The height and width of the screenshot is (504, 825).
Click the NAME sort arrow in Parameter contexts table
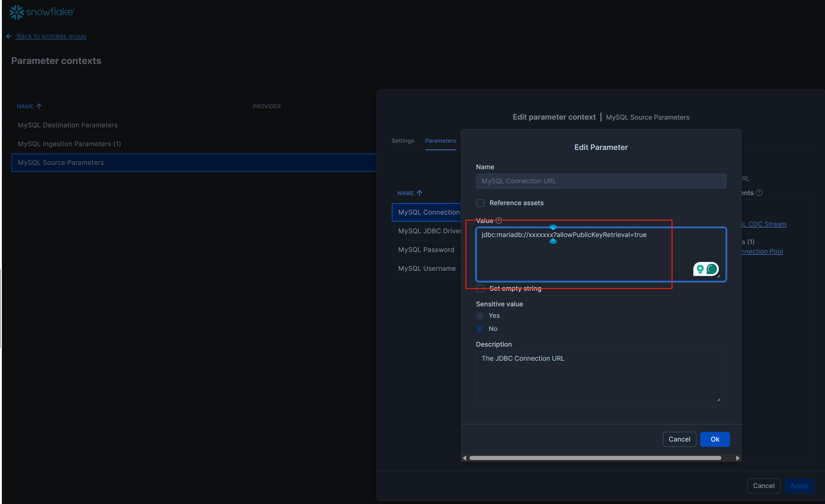39,106
